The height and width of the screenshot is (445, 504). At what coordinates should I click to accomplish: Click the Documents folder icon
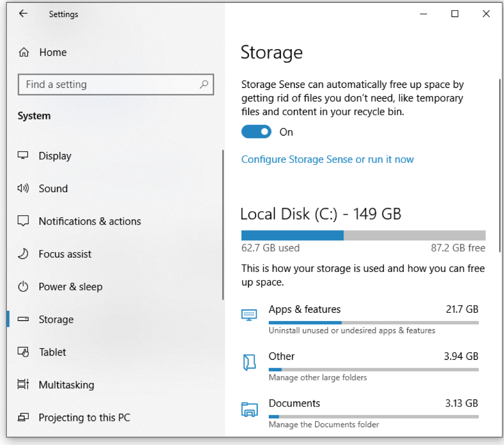click(250, 410)
